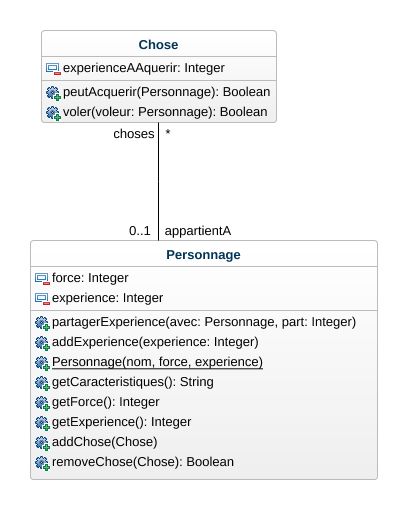
Task: Click the experienceAAquerir attribute icon
Action: (x=53, y=69)
